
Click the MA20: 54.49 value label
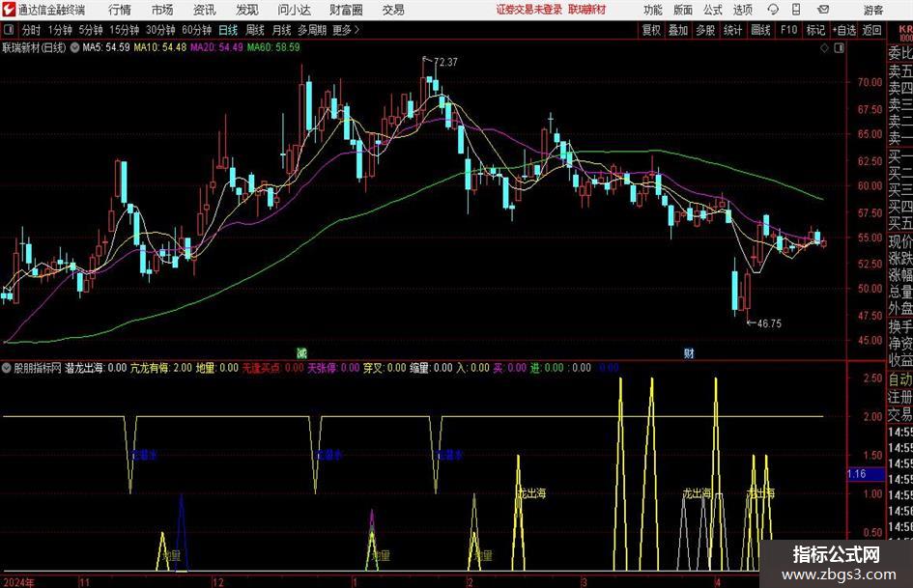(x=216, y=47)
